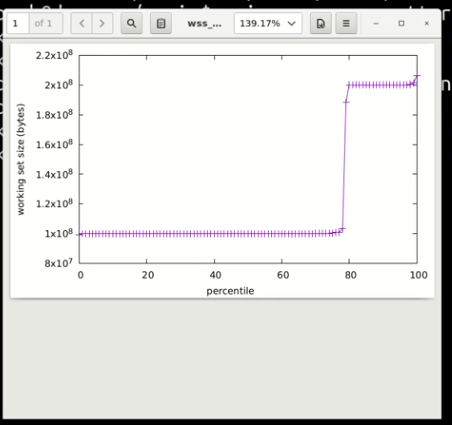Click the wss_... document title
Viewport: 452px width, 425px height.
pyautogui.click(x=204, y=24)
